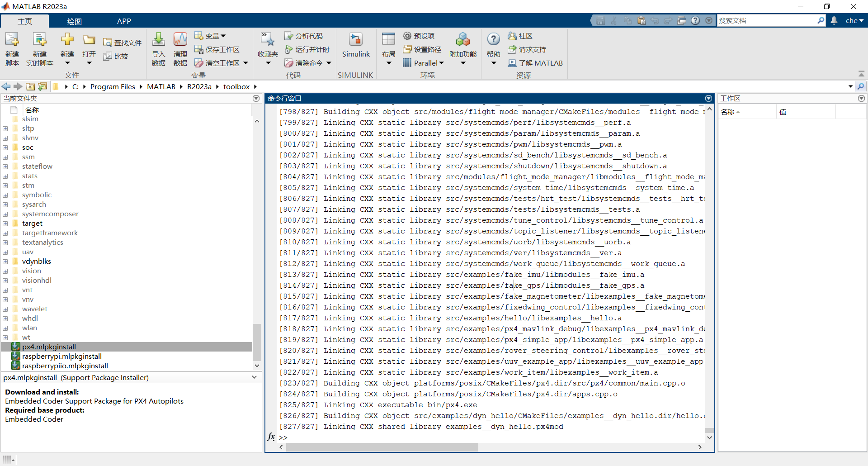Click the notification bell icon
This screenshot has height=466, width=868.
(834, 20)
